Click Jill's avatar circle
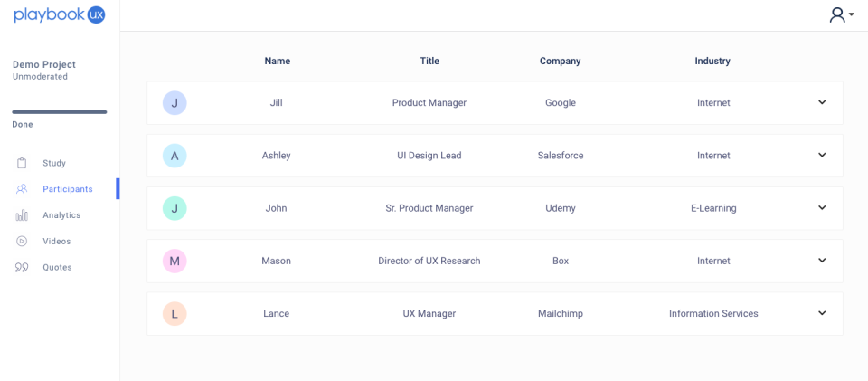Screen dimensions: 868x381 (175, 103)
